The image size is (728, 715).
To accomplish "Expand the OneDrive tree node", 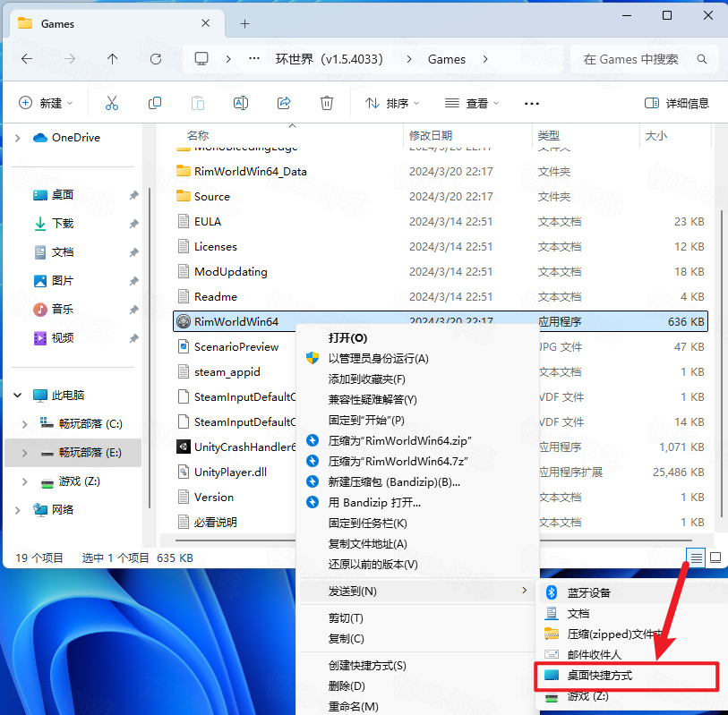I will [x=18, y=138].
